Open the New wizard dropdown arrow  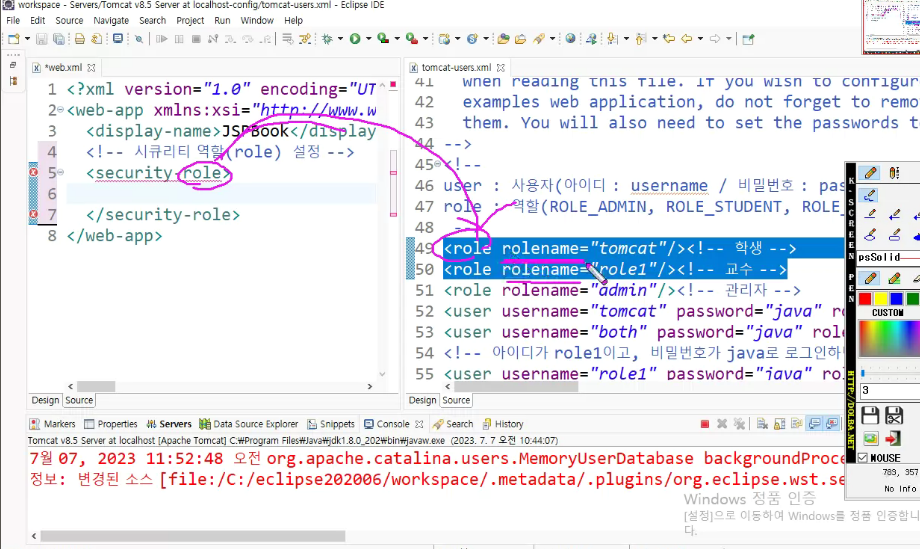[x=26, y=39]
